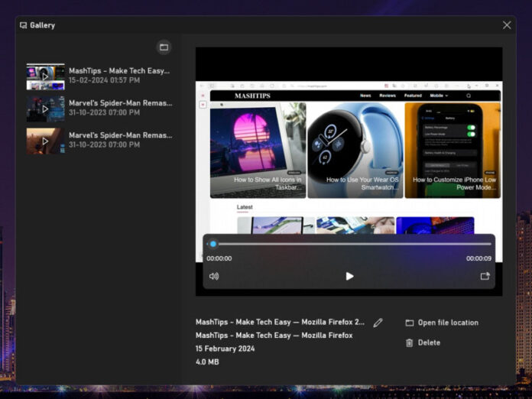Select the bottom Marvel's Spider-Man clip

point(46,141)
